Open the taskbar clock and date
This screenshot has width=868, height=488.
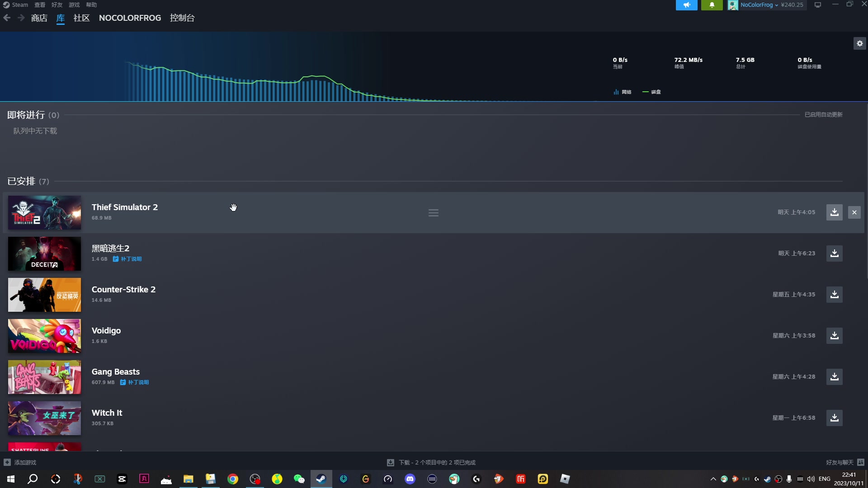click(849, 479)
